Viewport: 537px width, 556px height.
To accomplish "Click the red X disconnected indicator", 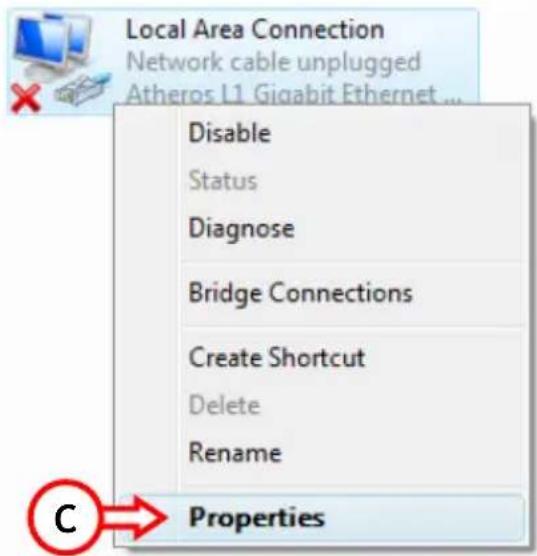I will [x=26, y=98].
